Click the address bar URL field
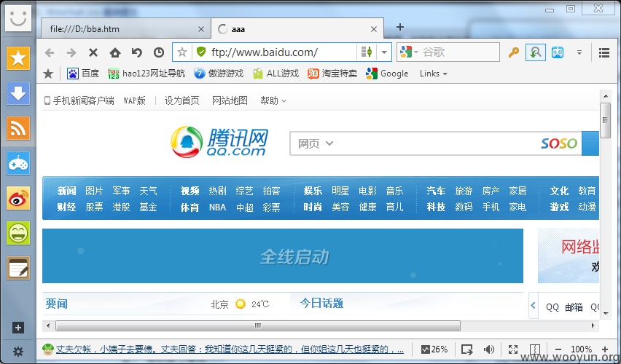The image size is (621, 364). 284,52
